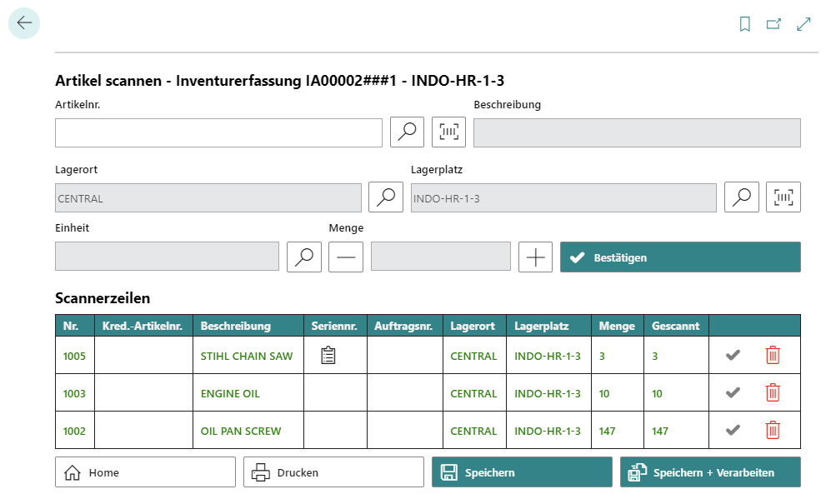Viewport: 836px width, 504px height.
Task: Click checkmark on STIHL CHAIN SAW row
Action: pyautogui.click(x=733, y=355)
